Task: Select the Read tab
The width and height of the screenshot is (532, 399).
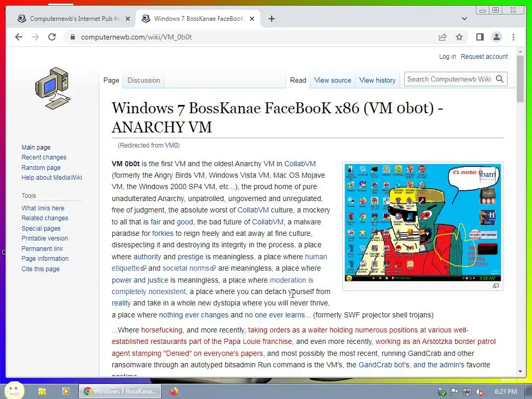Action: pos(298,80)
